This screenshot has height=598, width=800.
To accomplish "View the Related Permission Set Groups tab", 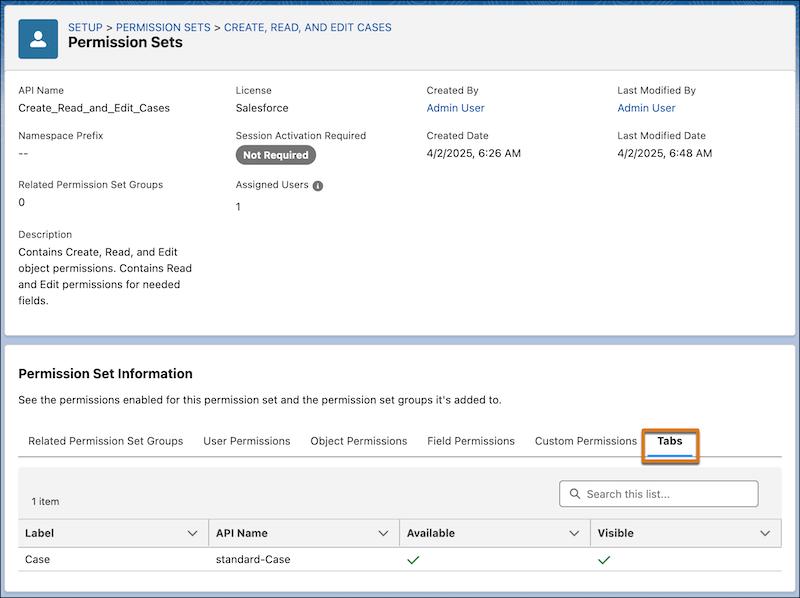I will (x=104, y=440).
